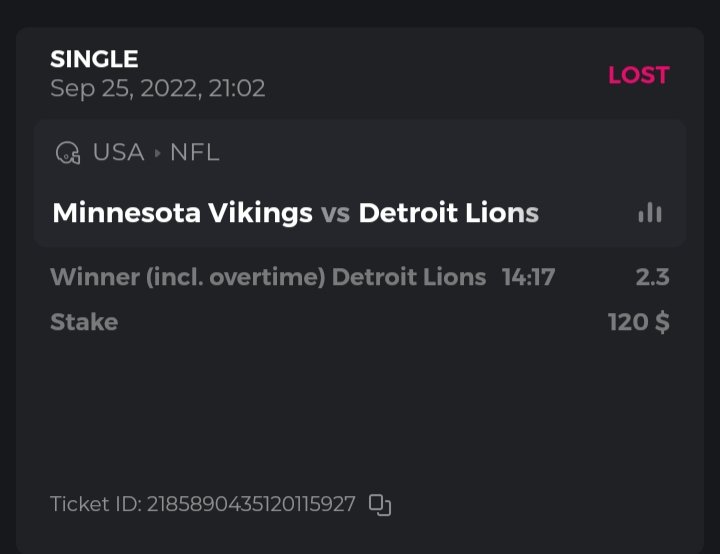
Task: Click the Minnesota Vikings team name
Action: [182, 213]
